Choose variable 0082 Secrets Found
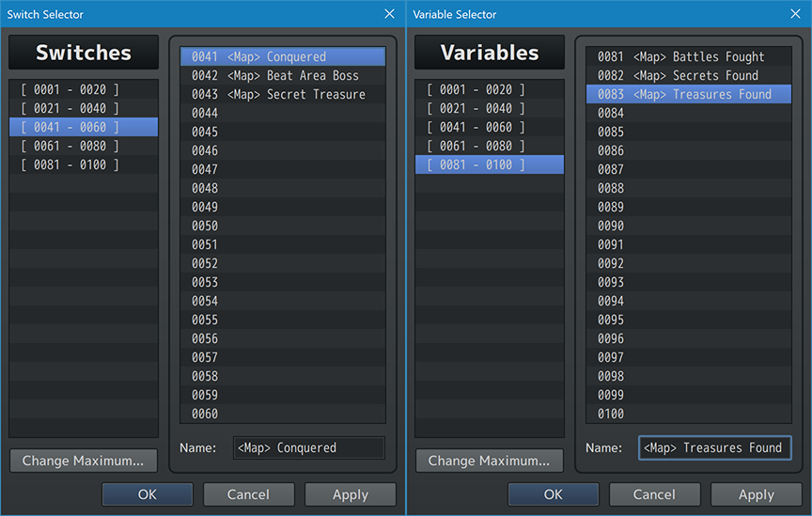Viewport: 812px width, 516px height. 688,75
